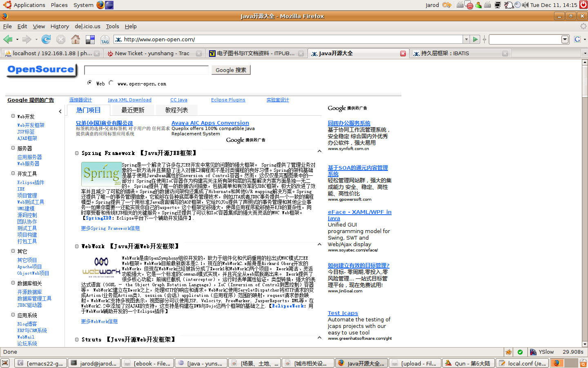Open the search engine chooser arrow
Image resolution: width=588 pixels, height=368 pixels.
pyautogui.click(x=585, y=40)
